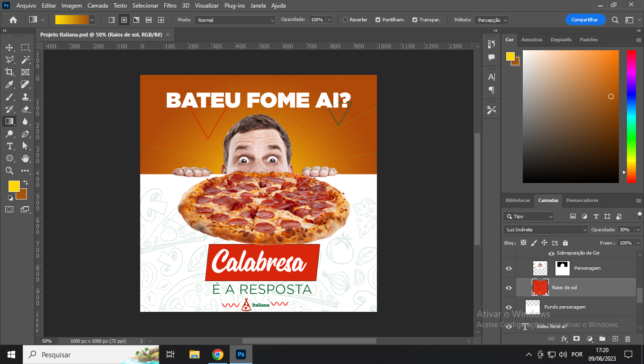
Task: Toggle lock all on layer
Action: coord(565,243)
